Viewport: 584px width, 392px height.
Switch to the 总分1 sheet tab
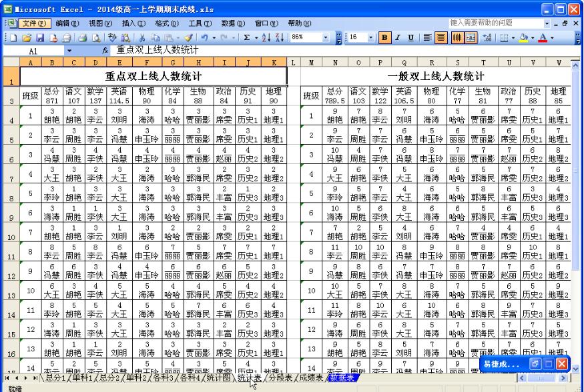[x=55, y=378]
